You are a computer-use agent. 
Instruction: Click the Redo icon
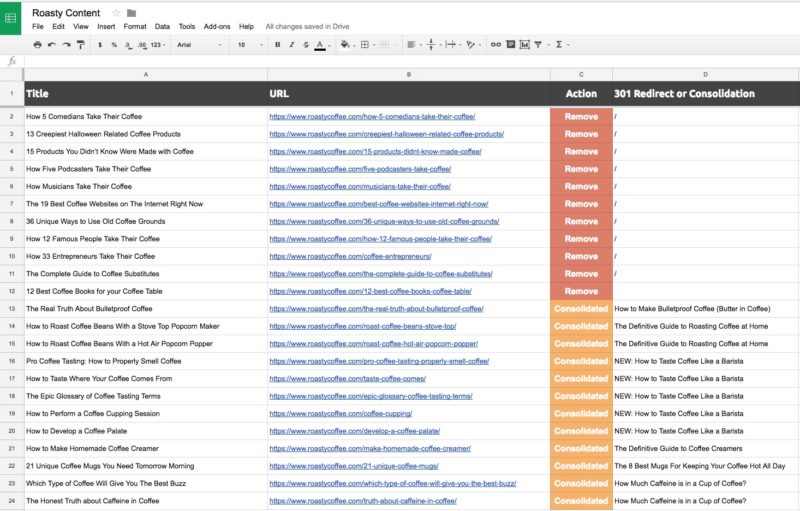[x=66, y=45]
